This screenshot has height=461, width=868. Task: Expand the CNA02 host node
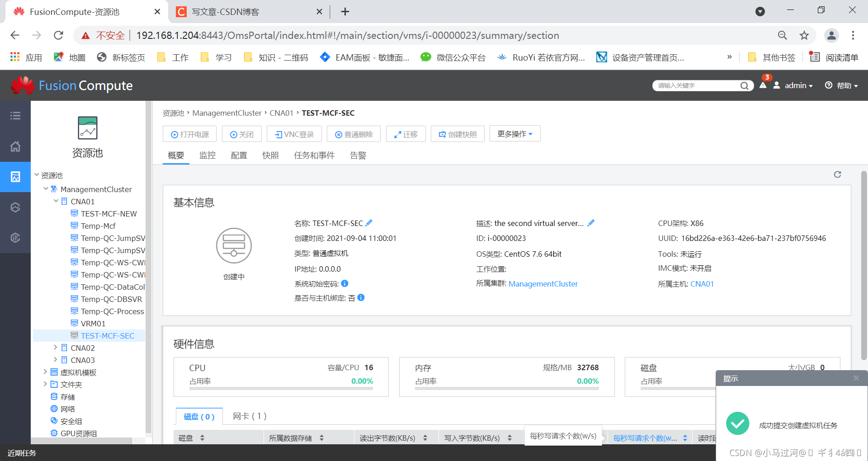[56, 348]
